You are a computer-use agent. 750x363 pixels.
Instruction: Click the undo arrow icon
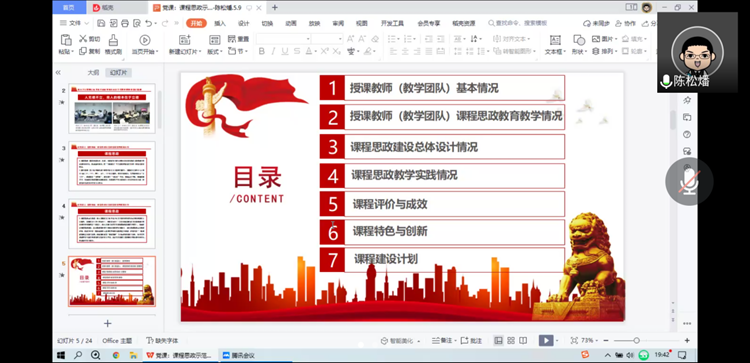(148, 23)
